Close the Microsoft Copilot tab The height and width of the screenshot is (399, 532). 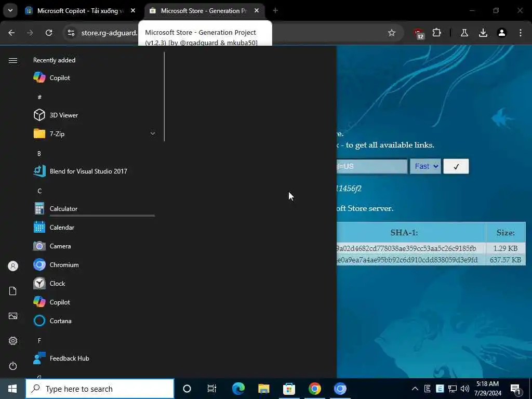point(133,11)
